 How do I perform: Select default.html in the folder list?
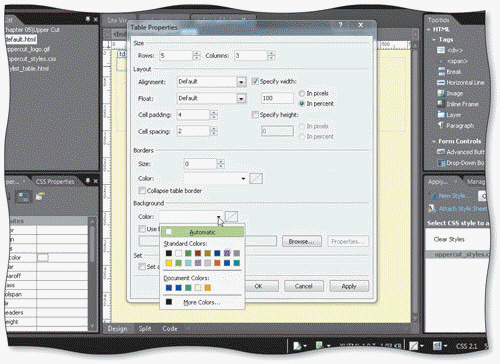click(21, 39)
